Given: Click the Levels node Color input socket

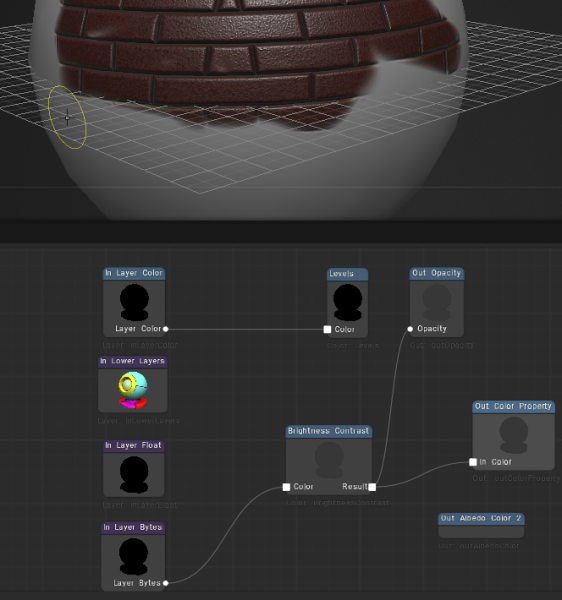Looking at the screenshot, I should [x=327, y=329].
